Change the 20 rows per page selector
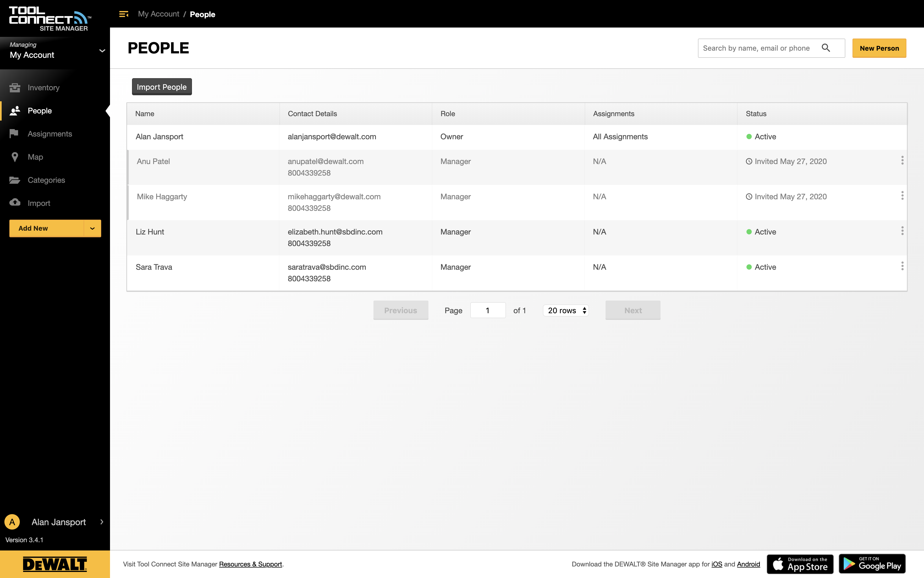The image size is (924, 578). click(x=566, y=310)
